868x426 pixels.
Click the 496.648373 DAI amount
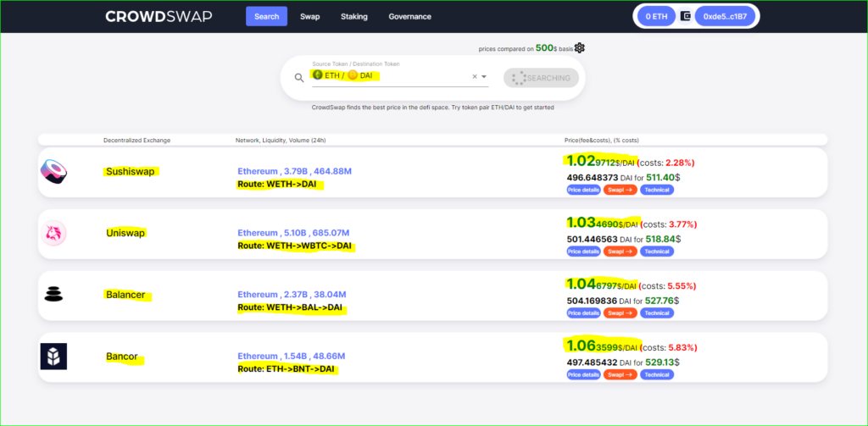click(593, 178)
